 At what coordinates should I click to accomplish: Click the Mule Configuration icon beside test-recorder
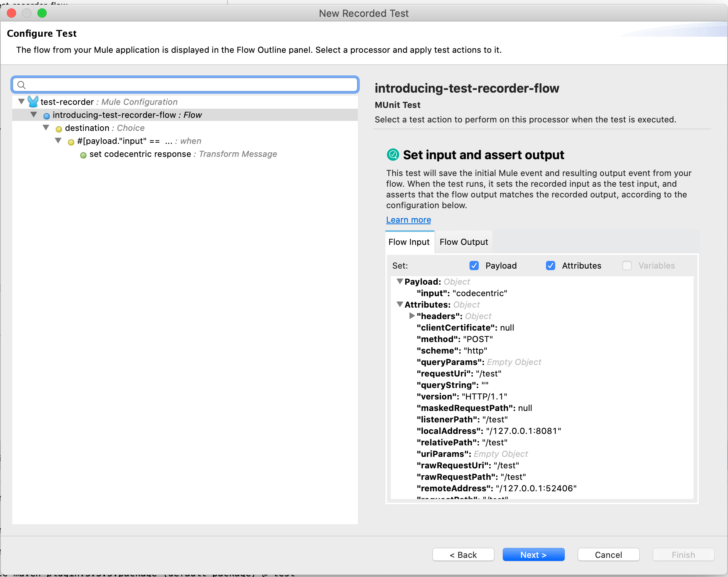click(x=33, y=102)
